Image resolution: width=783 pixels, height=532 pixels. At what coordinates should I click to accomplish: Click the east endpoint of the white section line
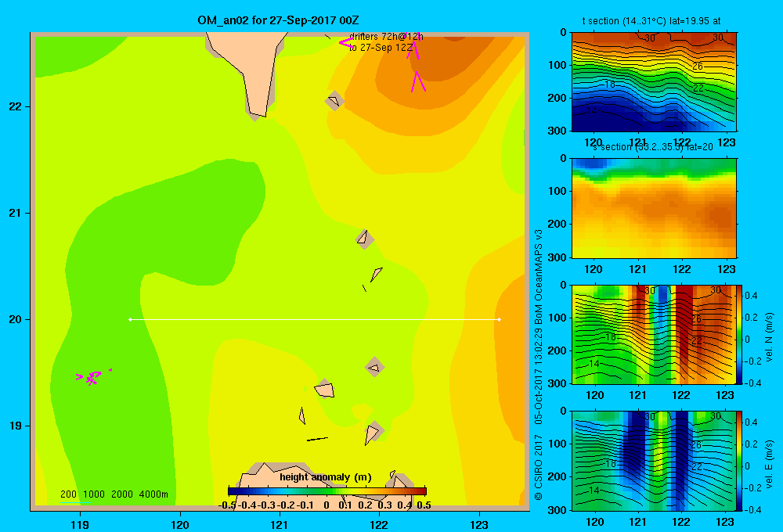point(500,319)
